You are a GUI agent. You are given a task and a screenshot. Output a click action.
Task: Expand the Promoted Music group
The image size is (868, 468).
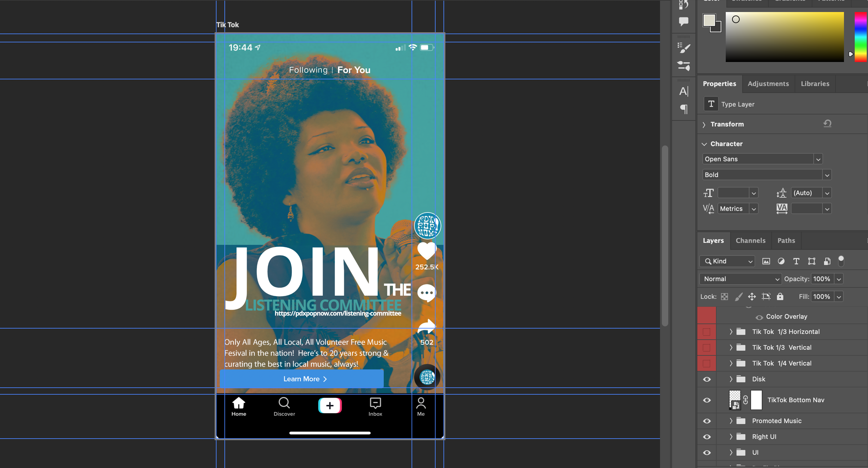click(x=731, y=421)
